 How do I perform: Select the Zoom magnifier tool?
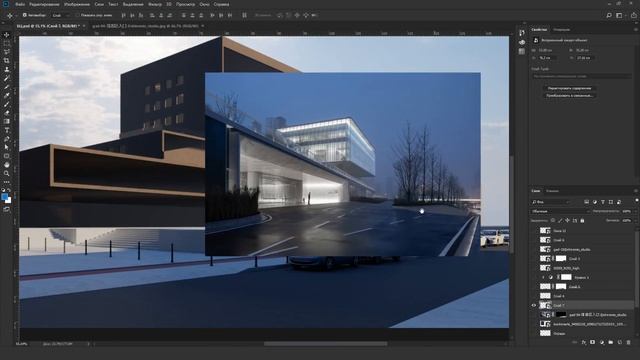[x=7, y=173]
